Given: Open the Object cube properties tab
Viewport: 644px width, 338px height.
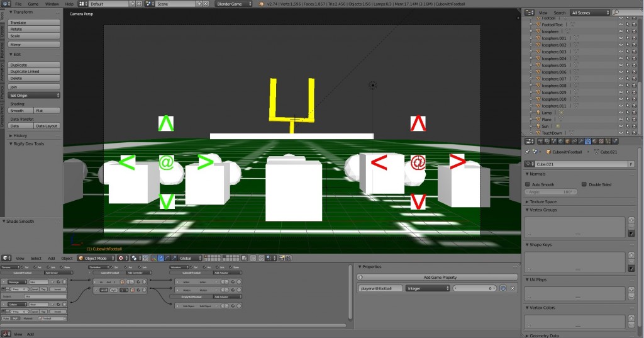Looking at the screenshot, I should (567, 141).
